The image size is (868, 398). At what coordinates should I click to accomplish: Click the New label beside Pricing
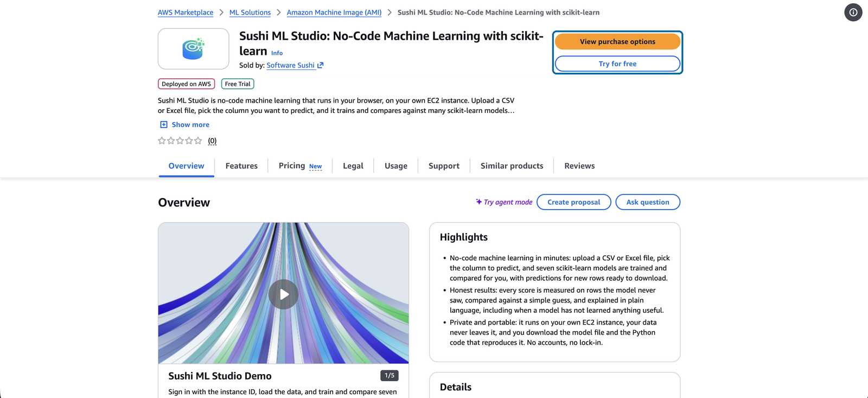coord(316,166)
